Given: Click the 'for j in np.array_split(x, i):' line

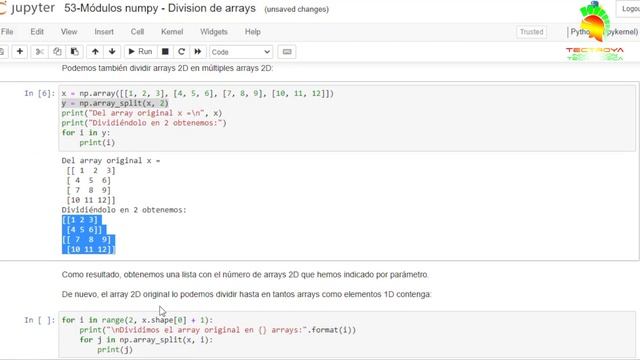Looking at the screenshot, I should [x=146, y=340].
